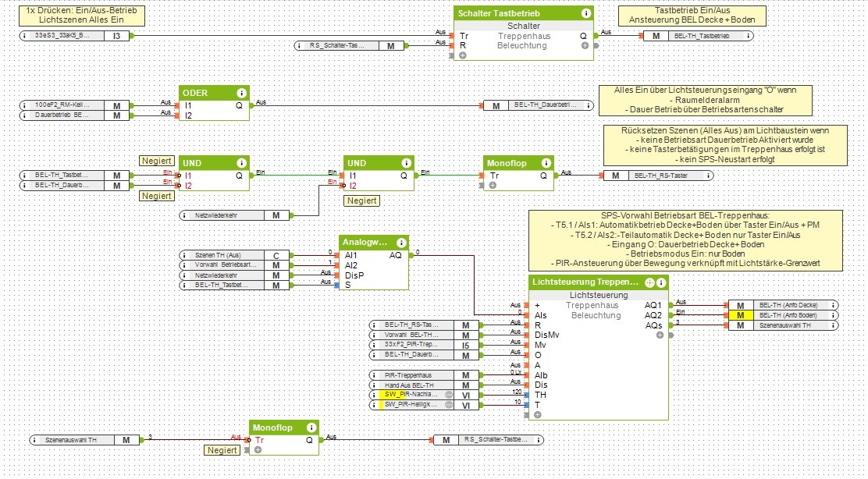Click info icon on bottom Monoflop block

click(x=311, y=428)
